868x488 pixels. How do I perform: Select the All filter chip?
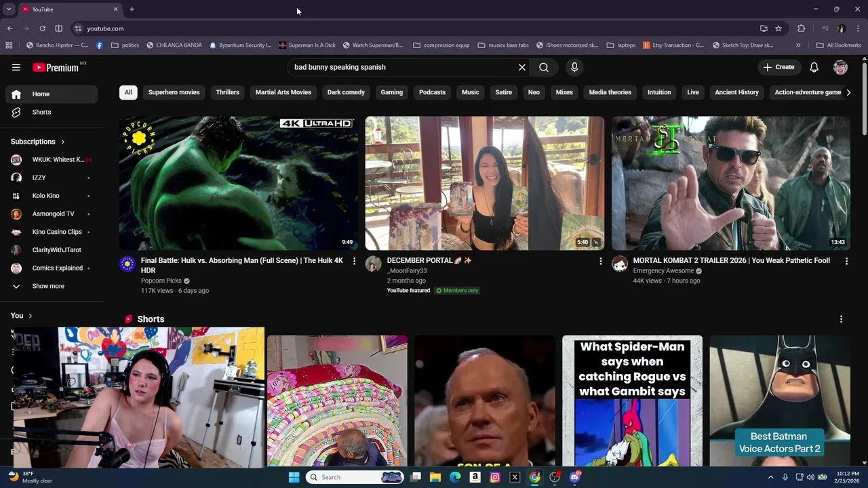[x=128, y=92]
